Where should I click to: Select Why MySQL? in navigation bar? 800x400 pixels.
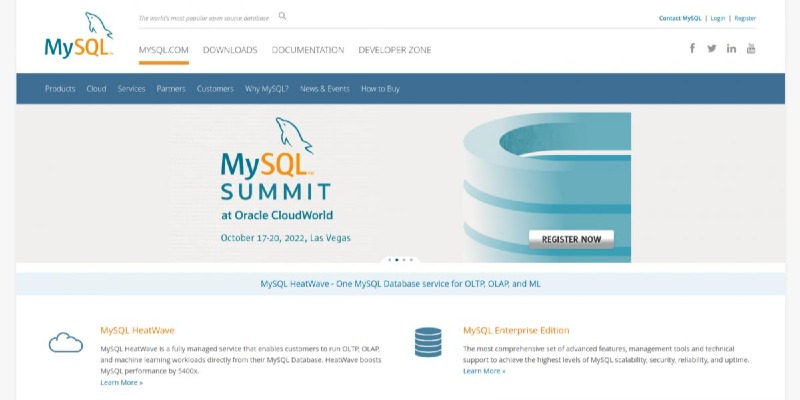(x=267, y=89)
